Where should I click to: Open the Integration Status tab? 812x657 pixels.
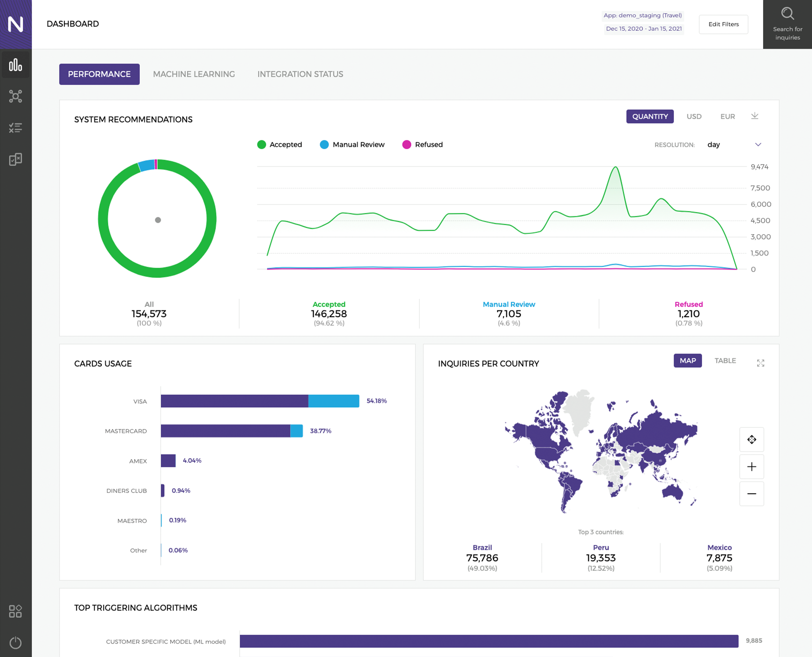pos(300,74)
